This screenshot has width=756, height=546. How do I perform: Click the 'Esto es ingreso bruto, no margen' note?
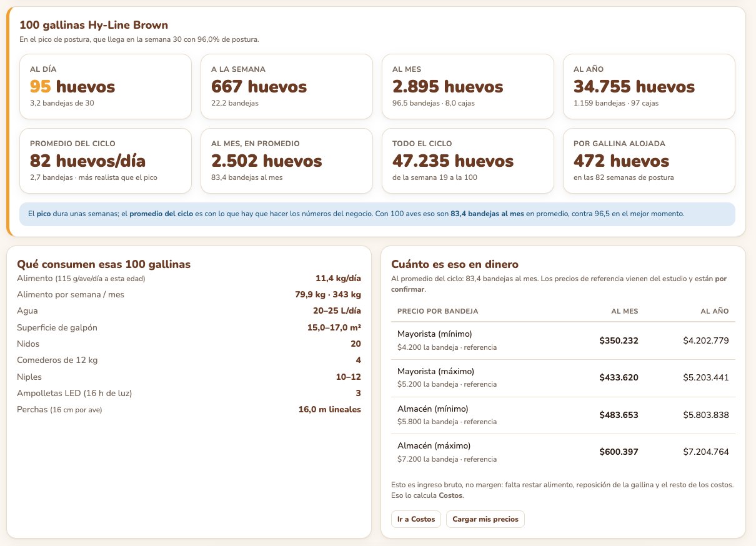pos(562,490)
